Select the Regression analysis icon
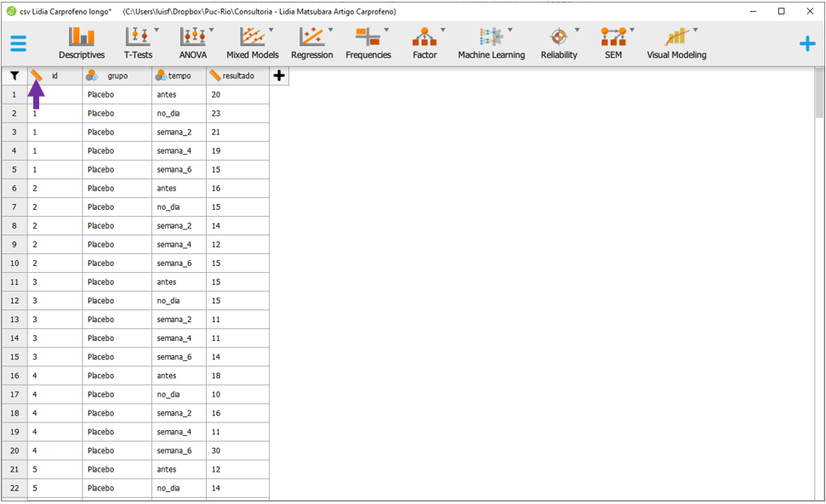This screenshot has width=826, height=504. [311, 43]
